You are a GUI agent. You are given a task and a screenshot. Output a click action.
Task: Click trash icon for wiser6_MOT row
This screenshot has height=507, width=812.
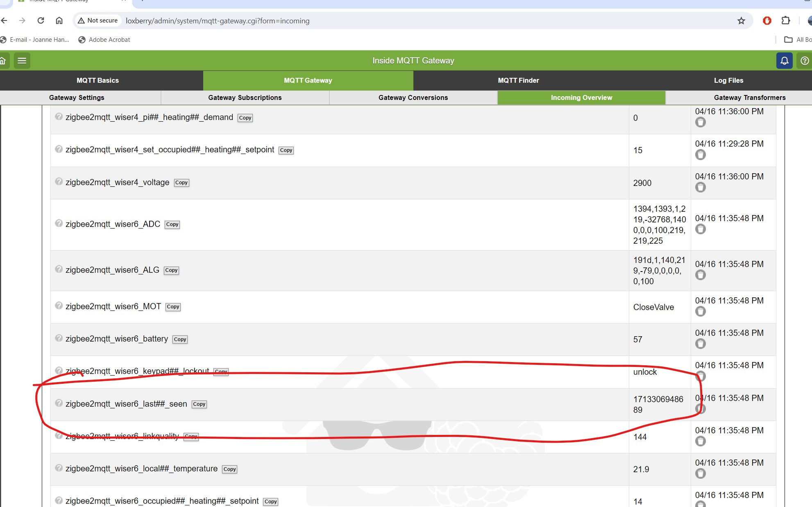(701, 311)
